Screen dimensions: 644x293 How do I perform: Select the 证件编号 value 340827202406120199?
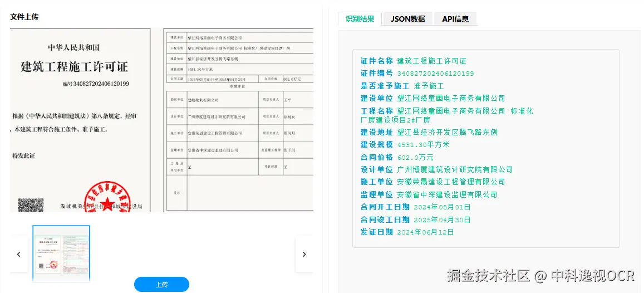435,74
